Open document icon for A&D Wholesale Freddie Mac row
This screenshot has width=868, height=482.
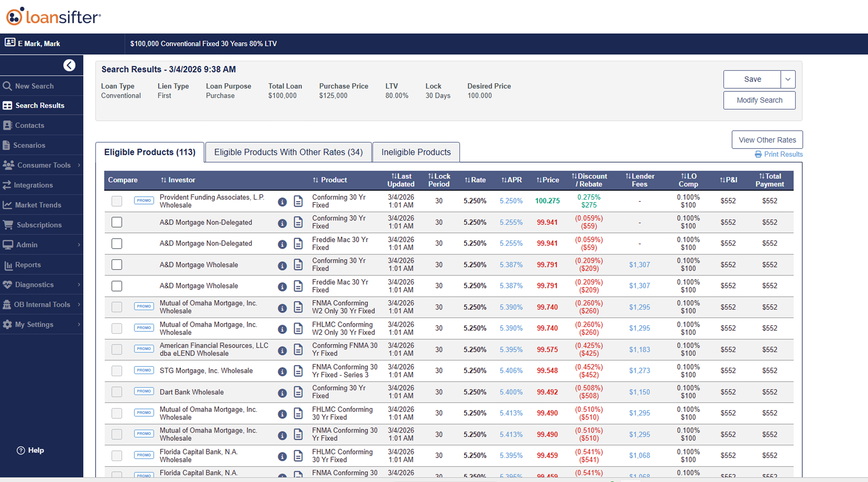coord(298,286)
